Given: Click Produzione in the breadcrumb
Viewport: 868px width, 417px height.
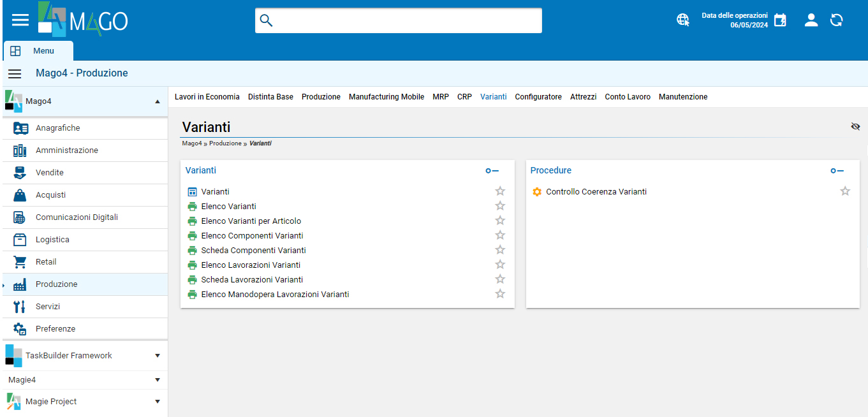Looking at the screenshot, I should 225,143.
